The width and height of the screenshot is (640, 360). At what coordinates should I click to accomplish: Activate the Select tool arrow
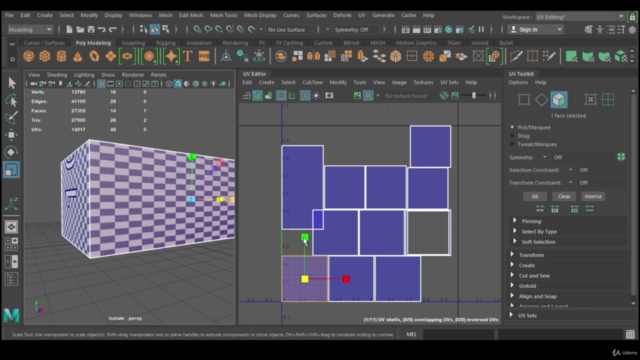pos(11,83)
